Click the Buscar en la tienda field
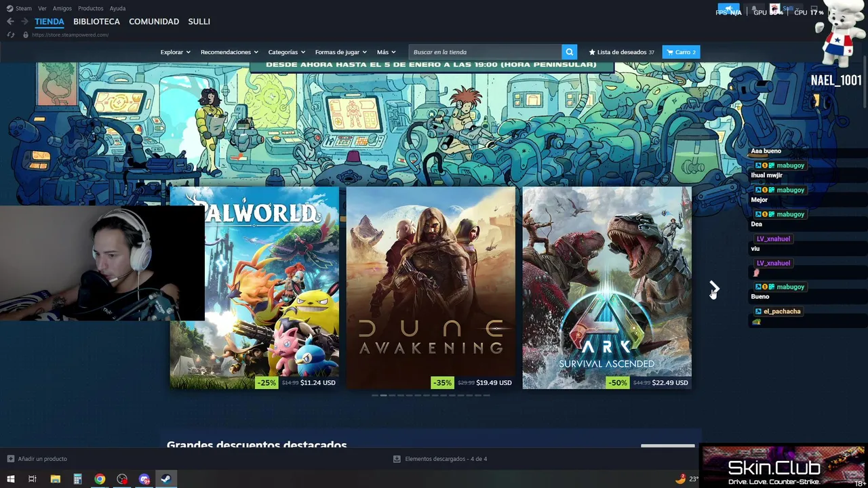The height and width of the screenshot is (488, 868). click(485, 52)
